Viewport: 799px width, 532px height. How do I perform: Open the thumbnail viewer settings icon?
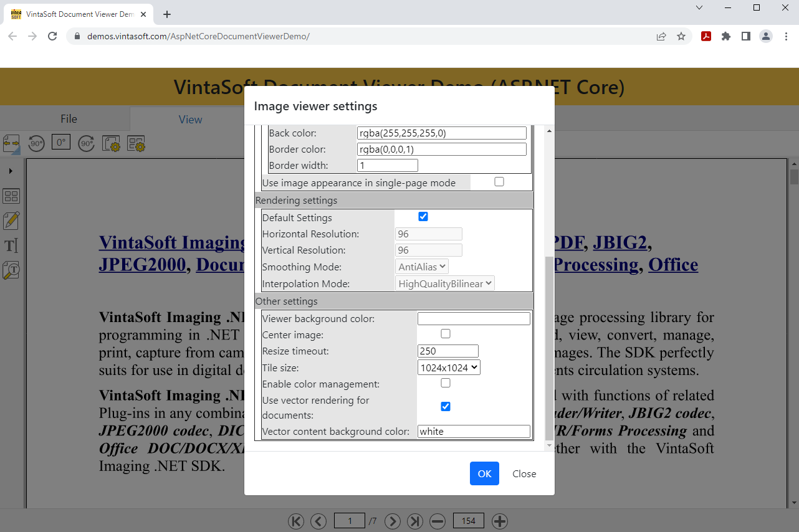click(136, 144)
